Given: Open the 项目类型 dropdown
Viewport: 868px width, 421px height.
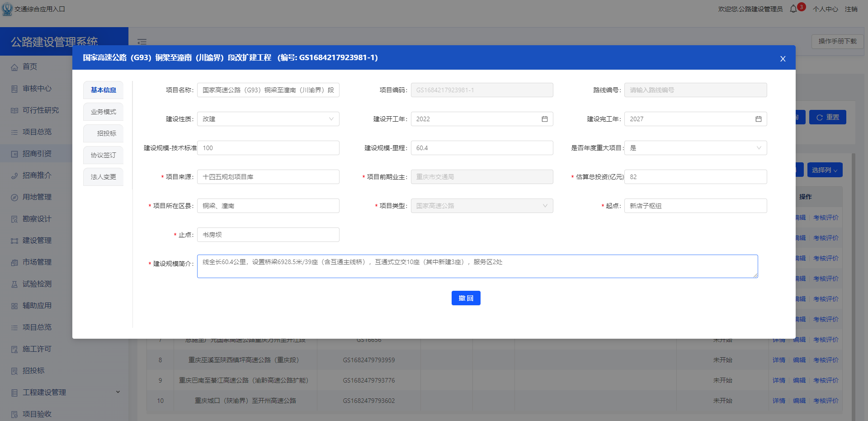Looking at the screenshot, I should [482, 206].
